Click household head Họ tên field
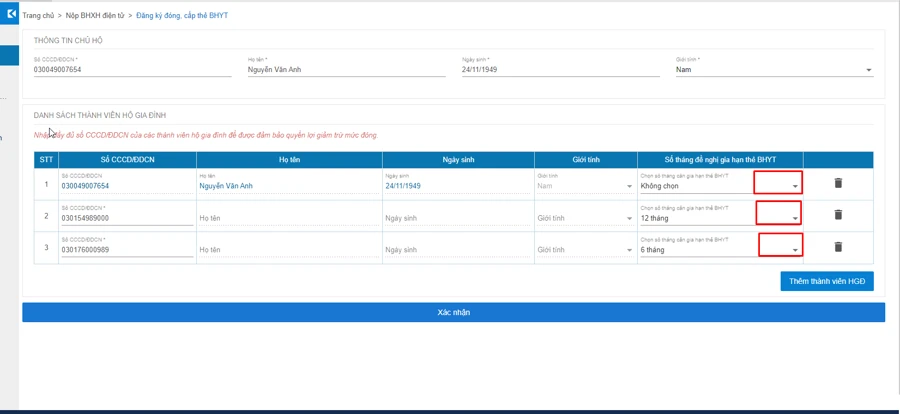Image resolution: width=900 pixels, height=414 pixels. [346, 70]
